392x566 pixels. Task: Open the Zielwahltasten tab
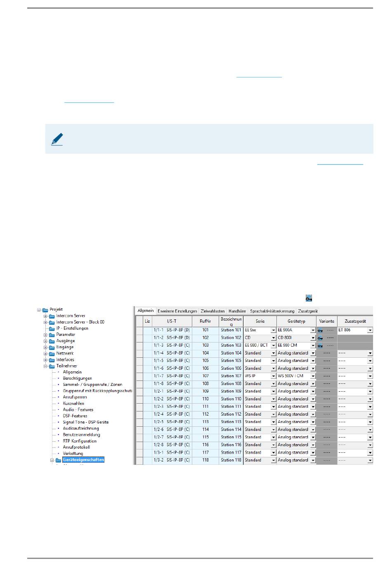(x=213, y=311)
